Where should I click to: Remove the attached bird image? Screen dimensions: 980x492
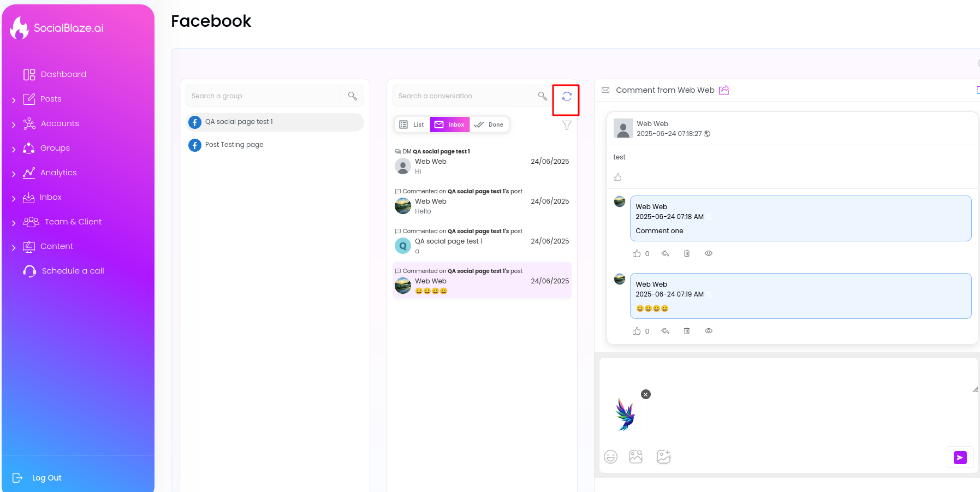pyautogui.click(x=646, y=394)
